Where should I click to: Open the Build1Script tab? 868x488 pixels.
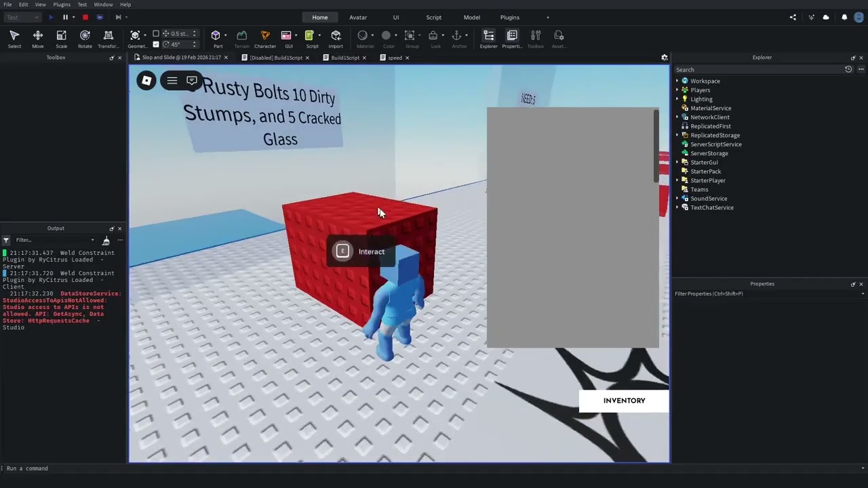coord(344,58)
